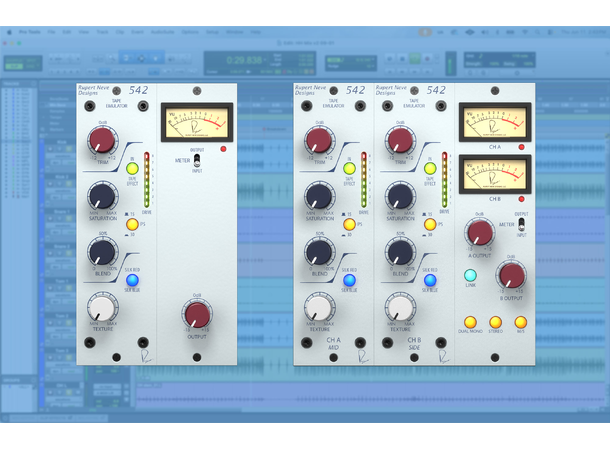Toggle the CH A 15/30 IPS button
Screen dimensions: 610x450
click(349, 224)
